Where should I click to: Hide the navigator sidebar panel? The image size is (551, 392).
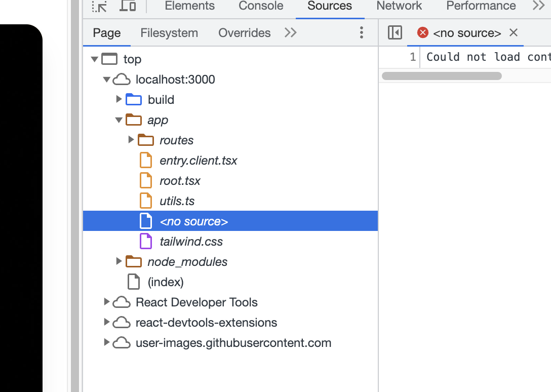pos(395,32)
